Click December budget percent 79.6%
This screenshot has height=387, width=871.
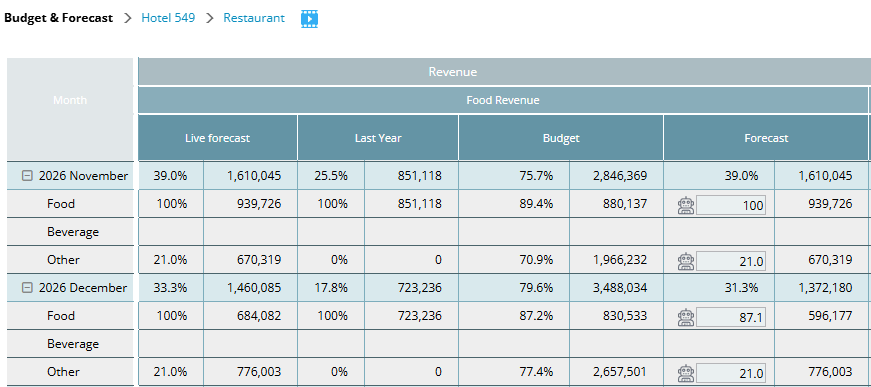point(536,288)
